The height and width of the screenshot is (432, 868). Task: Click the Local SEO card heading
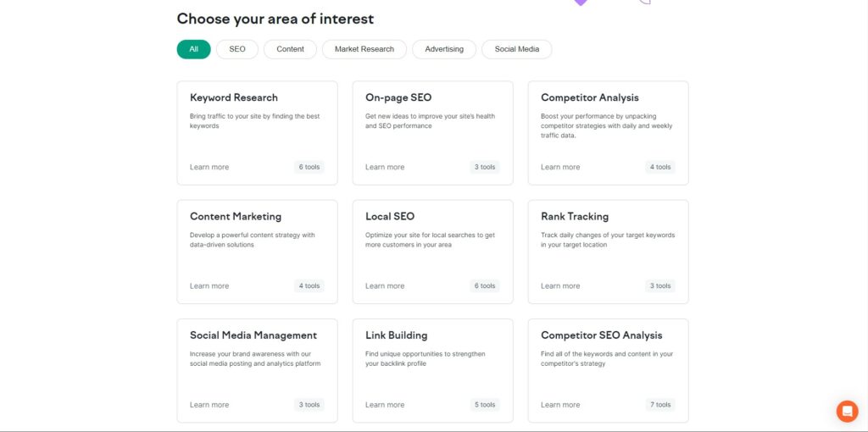coord(390,216)
